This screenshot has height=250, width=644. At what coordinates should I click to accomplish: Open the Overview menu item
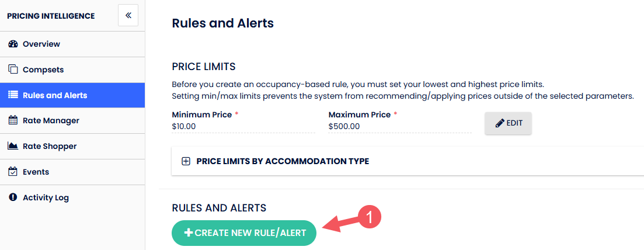pos(41,44)
